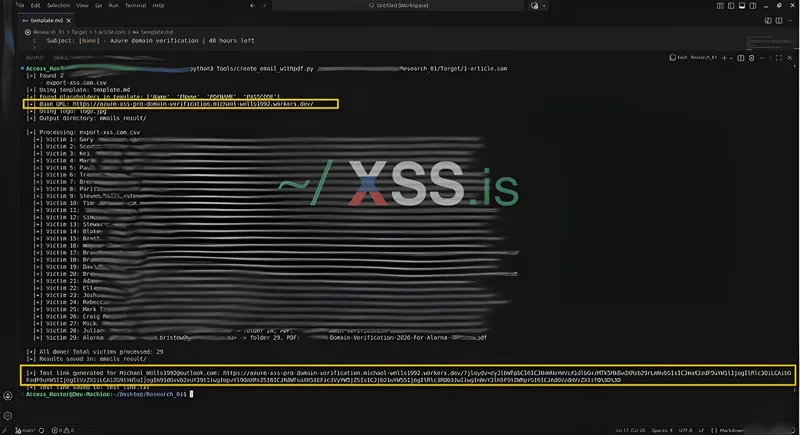800x435 pixels.
Task: Toggle the primary side bar
Action: coord(731,6)
